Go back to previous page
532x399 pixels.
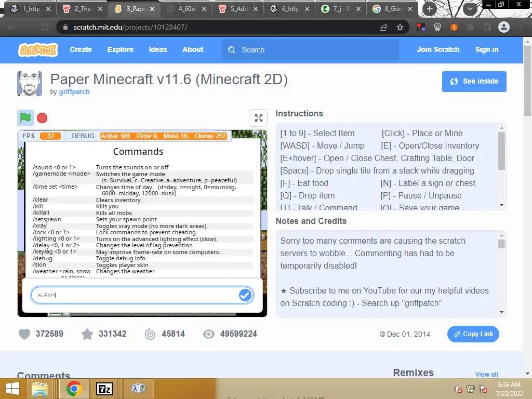click(x=11, y=27)
